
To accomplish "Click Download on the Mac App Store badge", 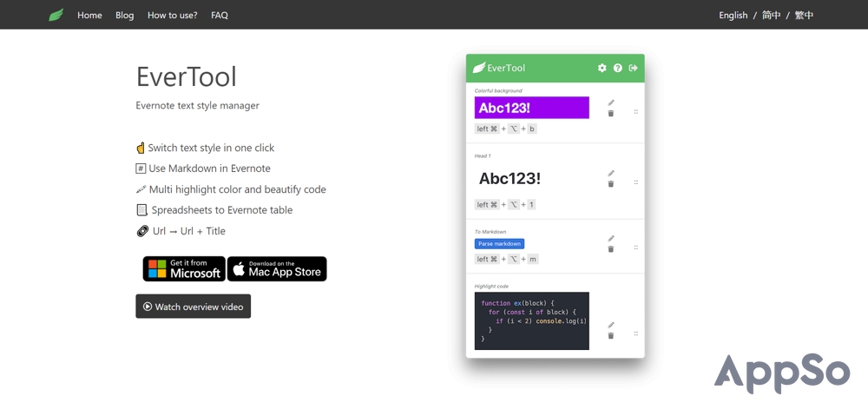I will (x=277, y=269).
